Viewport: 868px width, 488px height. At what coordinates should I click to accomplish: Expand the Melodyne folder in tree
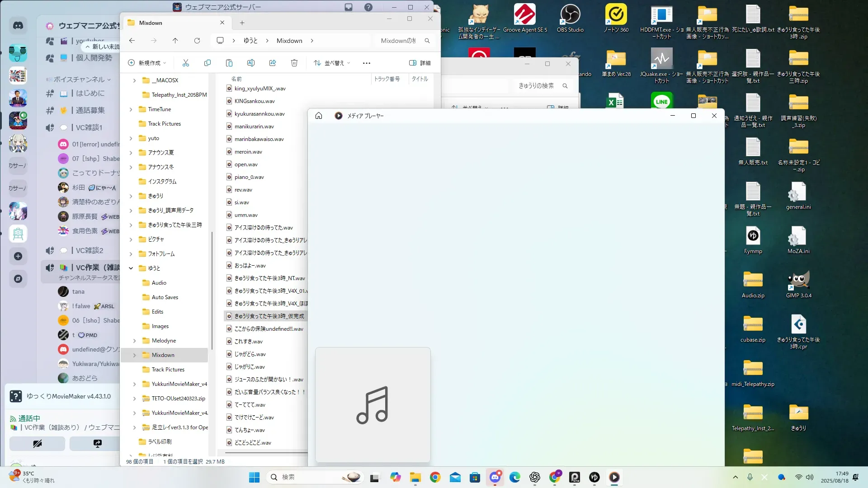[134, 341]
